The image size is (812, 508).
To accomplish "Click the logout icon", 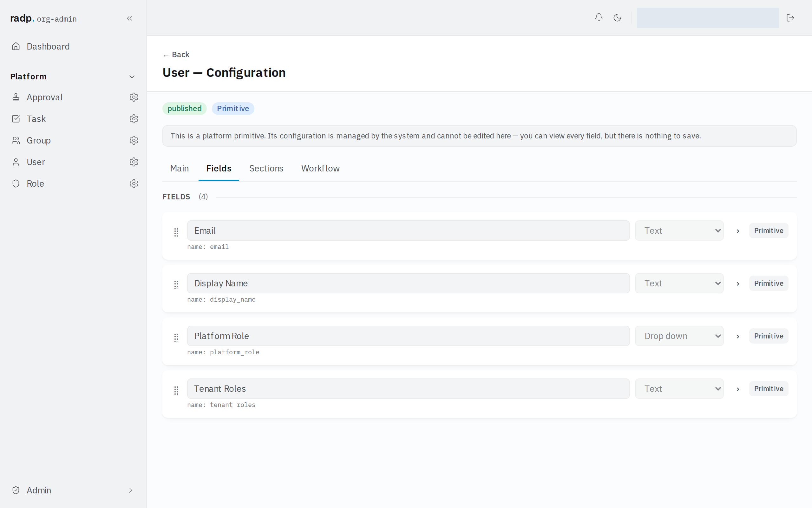I will point(790,18).
